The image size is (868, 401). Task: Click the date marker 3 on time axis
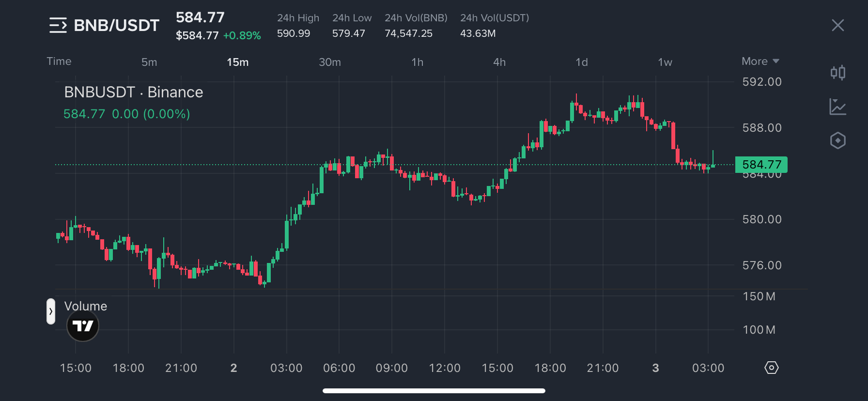tap(656, 368)
